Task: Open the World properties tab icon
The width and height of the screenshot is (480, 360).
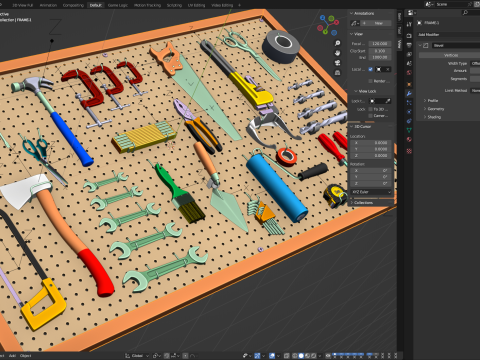Action: point(409,73)
